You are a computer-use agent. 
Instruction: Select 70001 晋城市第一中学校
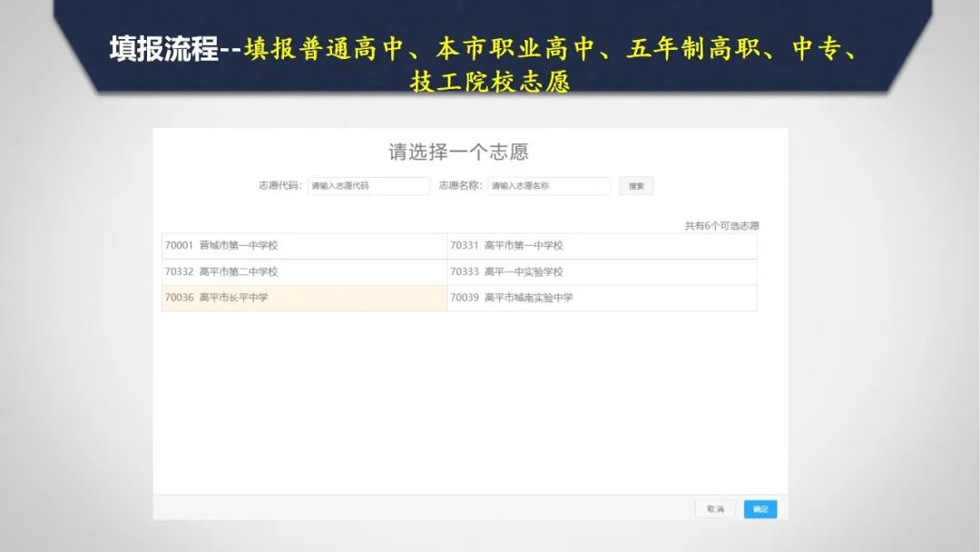coord(304,246)
